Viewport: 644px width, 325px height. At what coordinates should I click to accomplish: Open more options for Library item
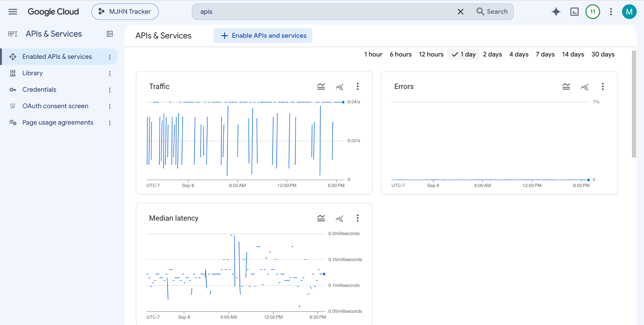[x=110, y=73]
